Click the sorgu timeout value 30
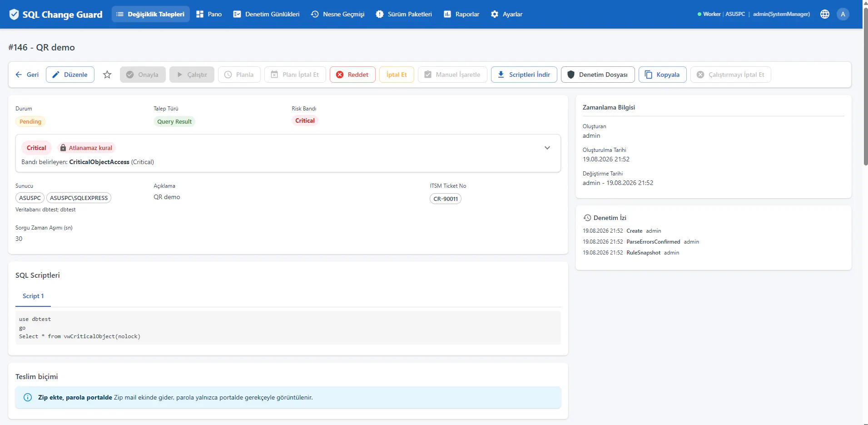This screenshot has width=868, height=425. tap(19, 239)
